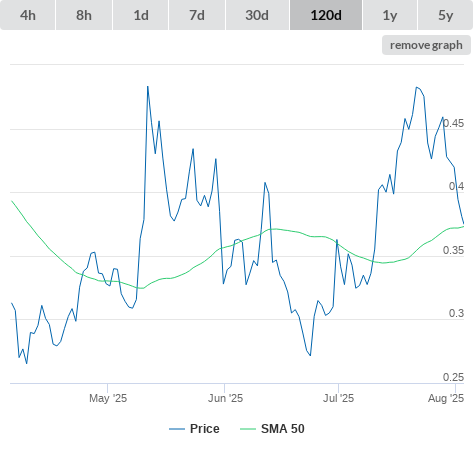Click the 0.35 y-axis value label
This screenshot has width=474, height=455.
453,250
